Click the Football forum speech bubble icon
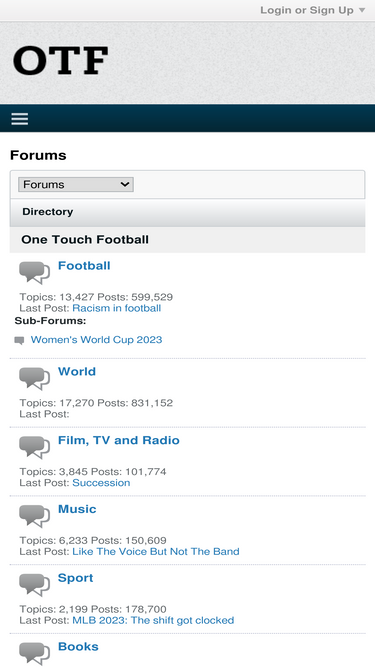The height and width of the screenshot is (667, 375). [x=34, y=273]
